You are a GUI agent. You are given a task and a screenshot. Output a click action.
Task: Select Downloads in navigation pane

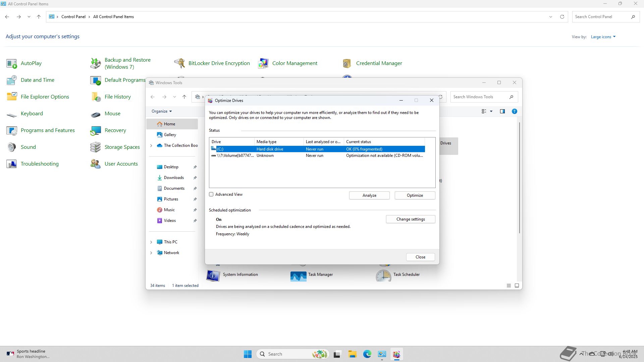click(173, 178)
